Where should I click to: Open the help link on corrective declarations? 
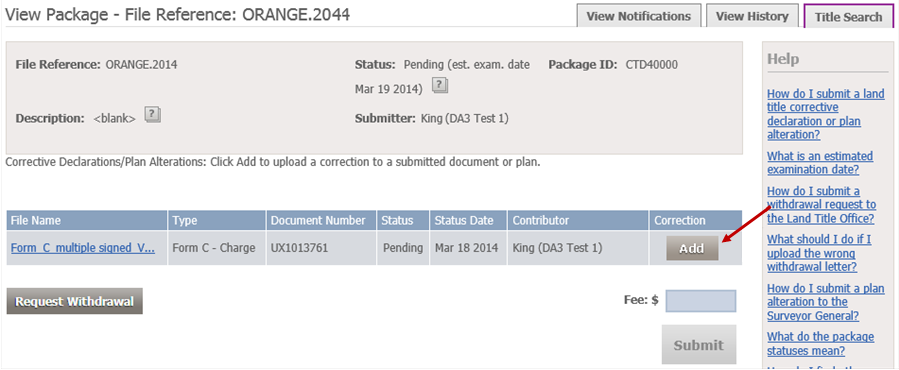[826, 114]
